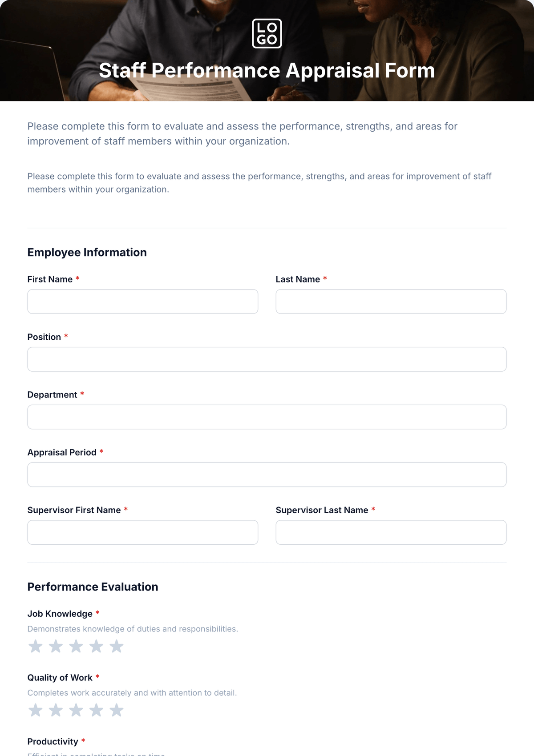Click the Supervisor Last Name field
The width and height of the screenshot is (534, 756).
(391, 532)
